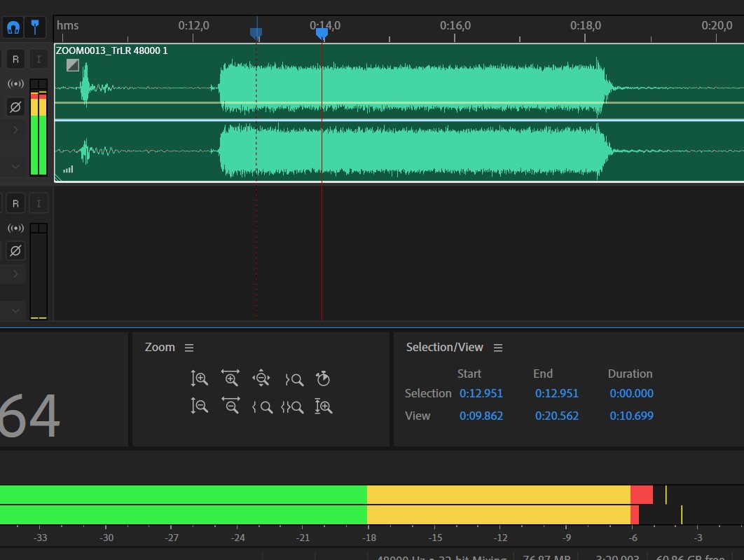Click zoom out time icon
The image size is (744, 560).
pyautogui.click(x=230, y=406)
